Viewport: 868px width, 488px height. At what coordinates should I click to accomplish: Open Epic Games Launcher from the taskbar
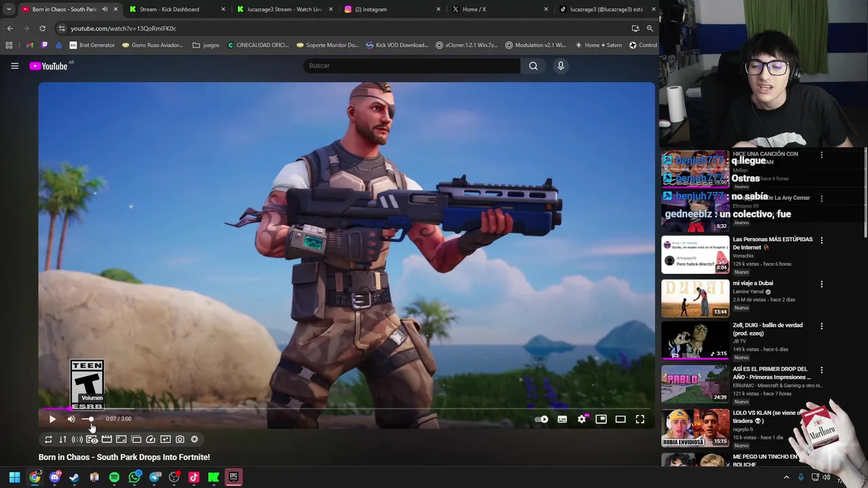point(233,477)
